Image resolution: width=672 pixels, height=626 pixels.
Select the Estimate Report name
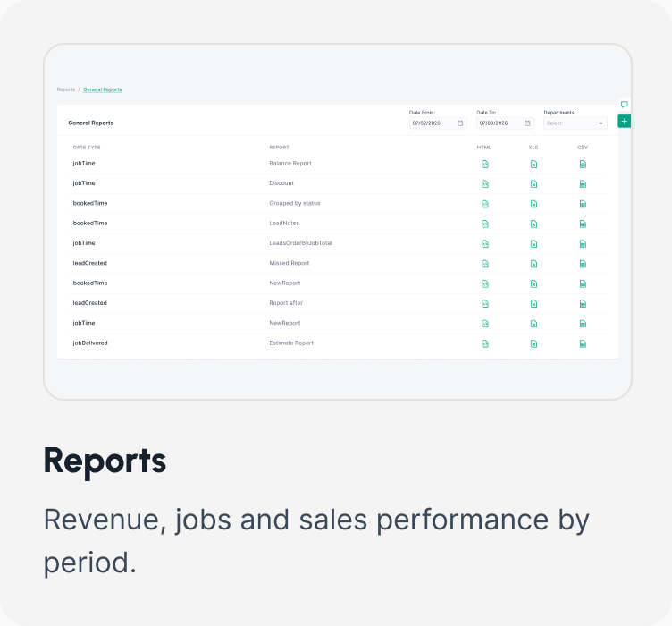coord(291,343)
